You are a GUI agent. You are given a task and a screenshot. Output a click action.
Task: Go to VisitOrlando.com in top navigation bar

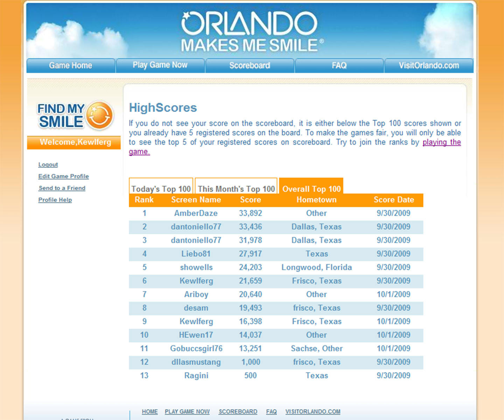[x=429, y=65]
